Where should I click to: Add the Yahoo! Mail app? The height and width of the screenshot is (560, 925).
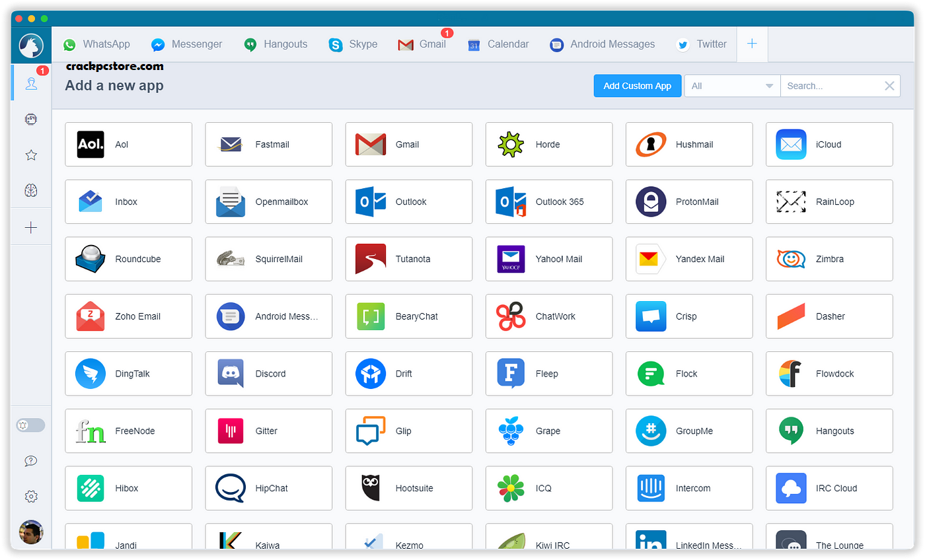[x=549, y=259]
